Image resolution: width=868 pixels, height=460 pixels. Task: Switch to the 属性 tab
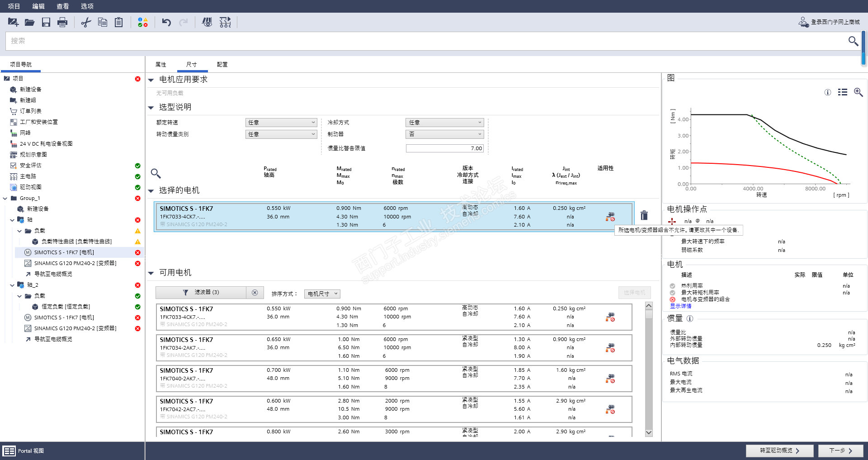point(161,65)
